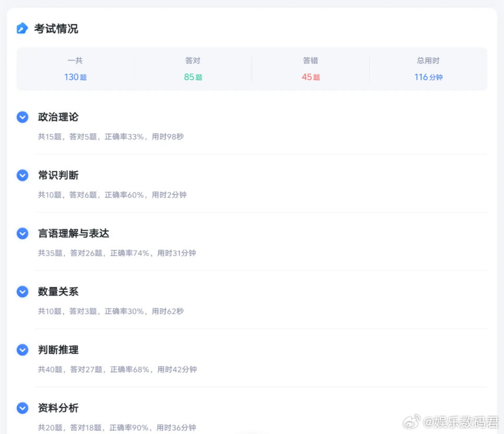The image size is (504, 434).
Task: Click the blue arrow icon for 常识判断
Action: (x=22, y=175)
